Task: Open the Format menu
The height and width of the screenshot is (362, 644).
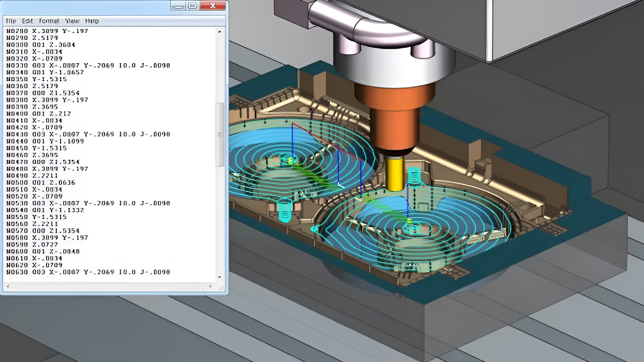Action: coord(49,21)
